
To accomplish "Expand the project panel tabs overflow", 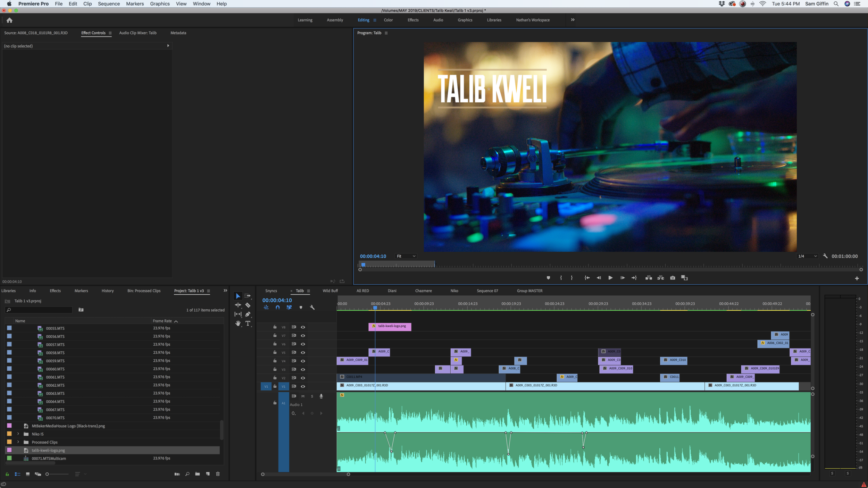I will [225, 291].
